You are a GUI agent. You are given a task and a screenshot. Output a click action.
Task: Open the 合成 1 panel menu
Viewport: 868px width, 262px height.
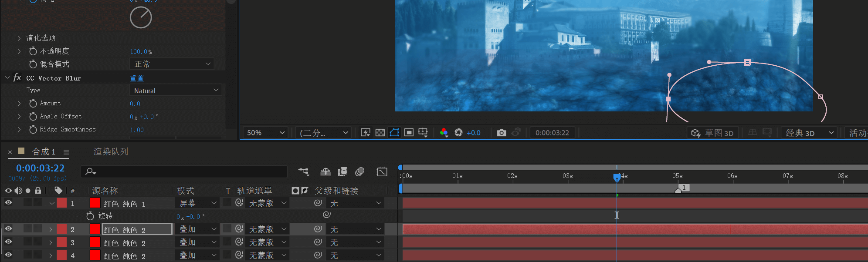coord(66,152)
